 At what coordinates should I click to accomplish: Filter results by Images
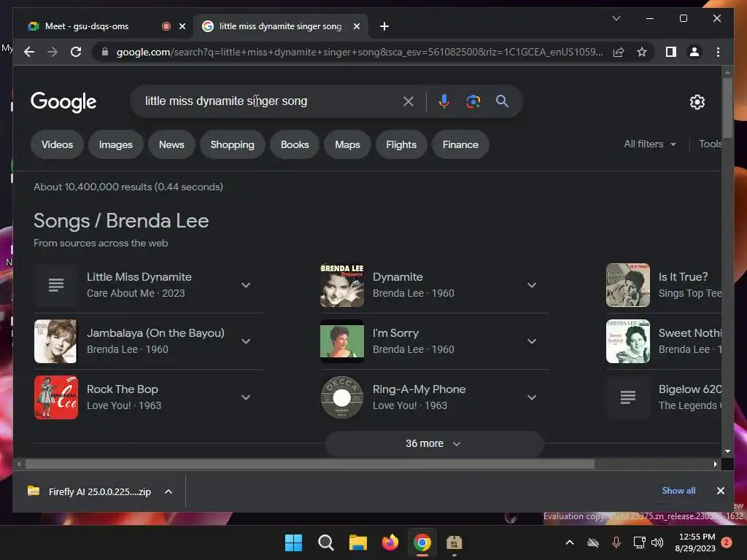click(116, 144)
